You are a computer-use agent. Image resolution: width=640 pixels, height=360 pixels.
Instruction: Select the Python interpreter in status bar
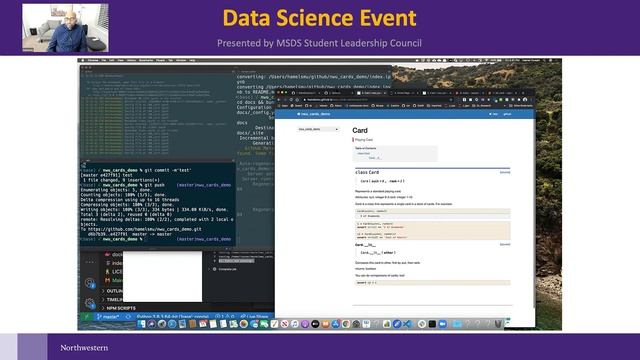[173, 317]
